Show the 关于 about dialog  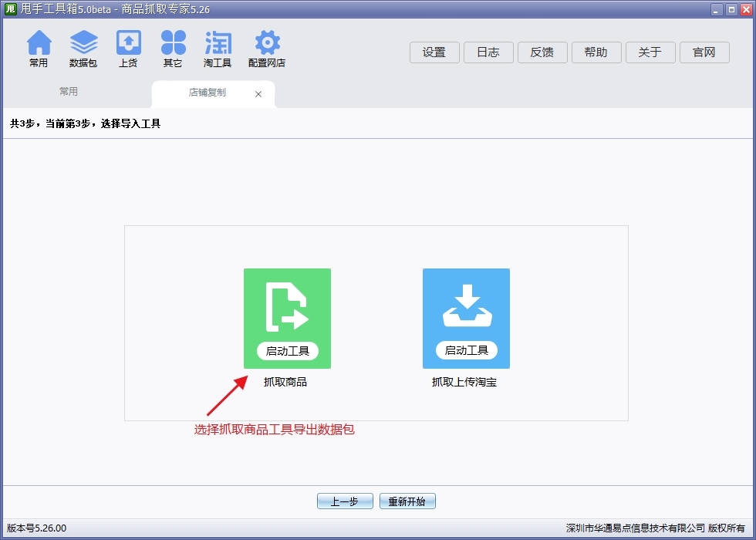tap(650, 52)
